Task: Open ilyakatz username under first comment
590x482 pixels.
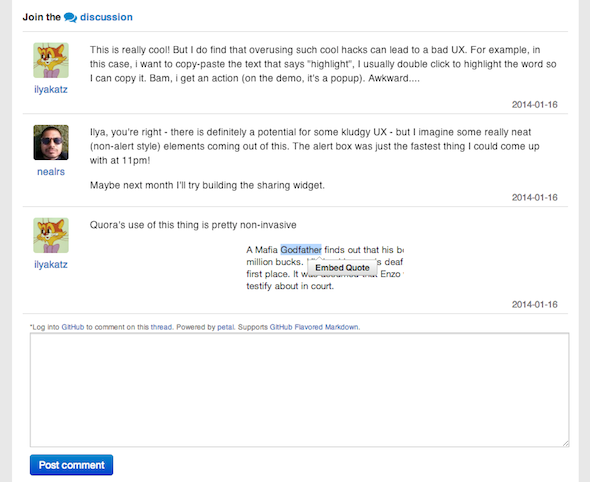Action: pyautogui.click(x=51, y=90)
